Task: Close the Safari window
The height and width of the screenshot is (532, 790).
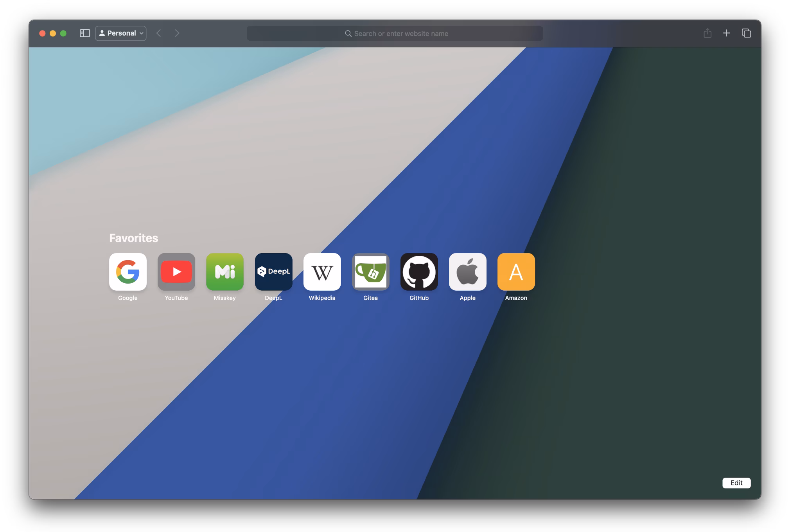Action: [43, 33]
